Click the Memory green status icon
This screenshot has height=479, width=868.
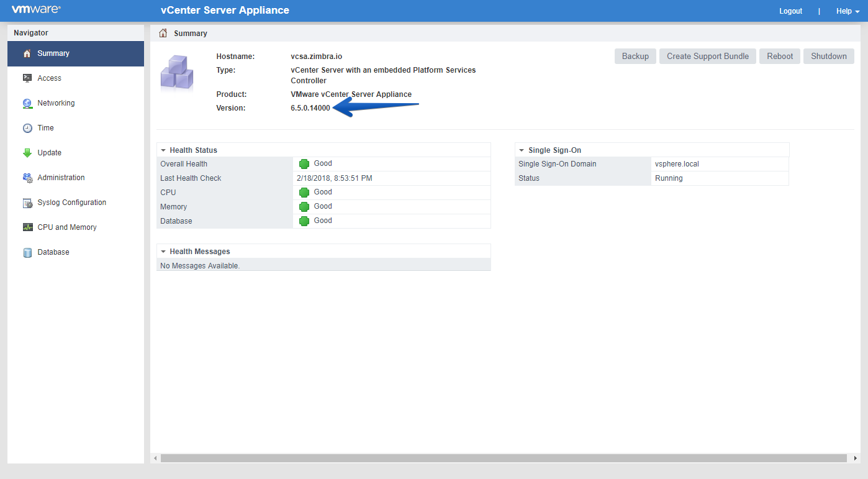point(304,207)
